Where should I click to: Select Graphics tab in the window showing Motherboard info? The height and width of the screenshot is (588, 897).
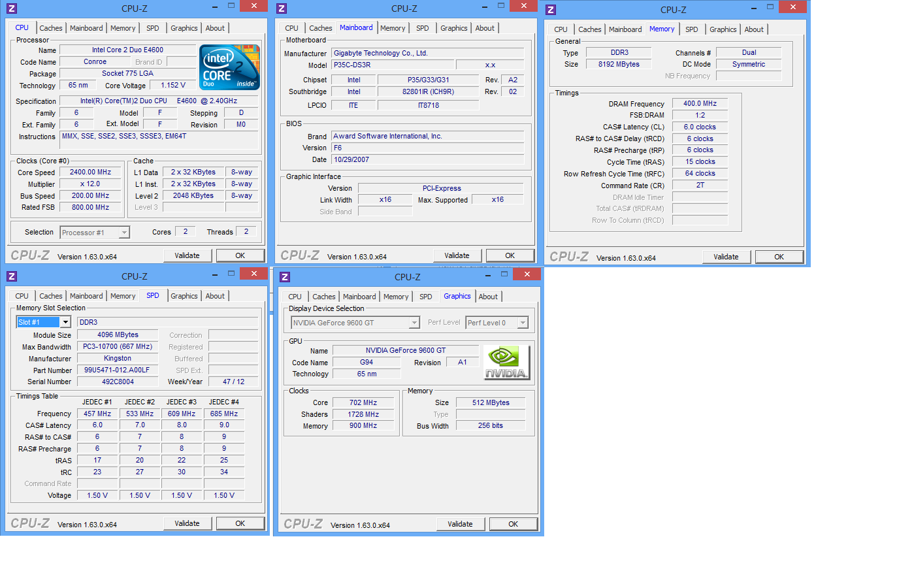[453, 28]
